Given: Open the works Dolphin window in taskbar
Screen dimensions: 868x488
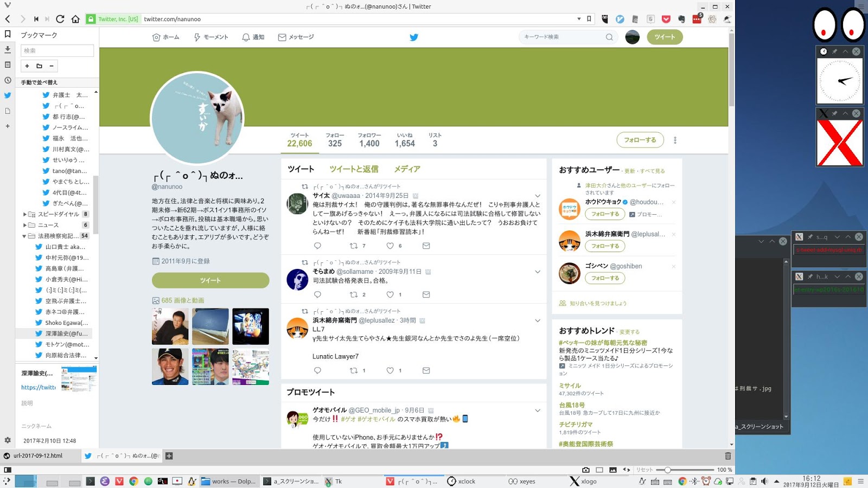Looking at the screenshot, I should point(228,481).
